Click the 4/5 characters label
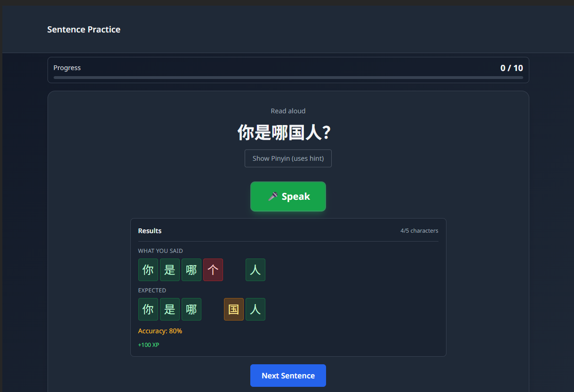 [419, 230]
